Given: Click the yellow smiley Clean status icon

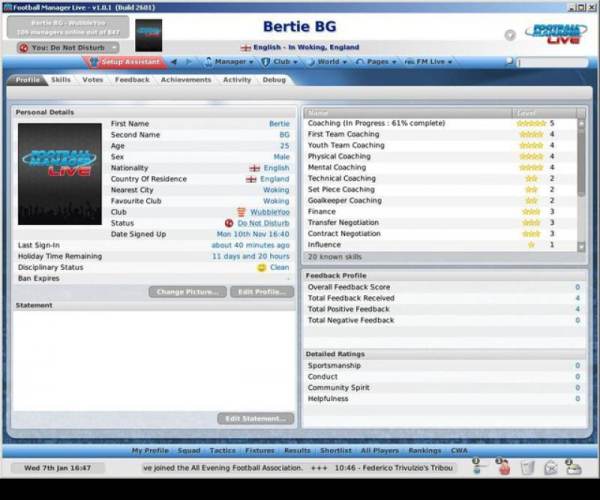Looking at the screenshot, I should click(261, 267).
